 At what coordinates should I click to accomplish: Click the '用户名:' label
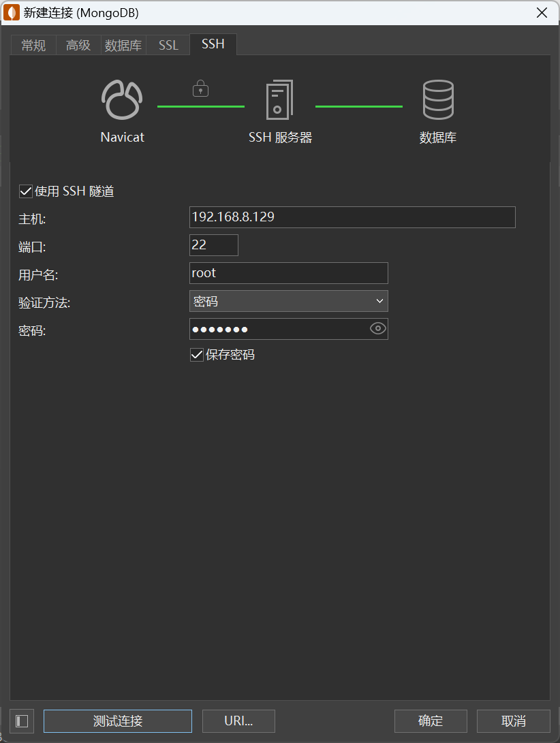point(38,275)
